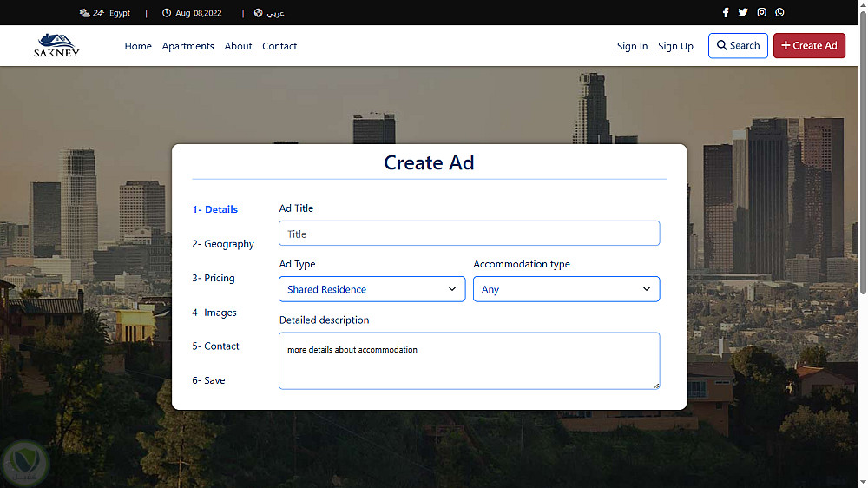Click the weather icon beside Egypt
Viewport: 868px width, 488px height.
pos(84,13)
